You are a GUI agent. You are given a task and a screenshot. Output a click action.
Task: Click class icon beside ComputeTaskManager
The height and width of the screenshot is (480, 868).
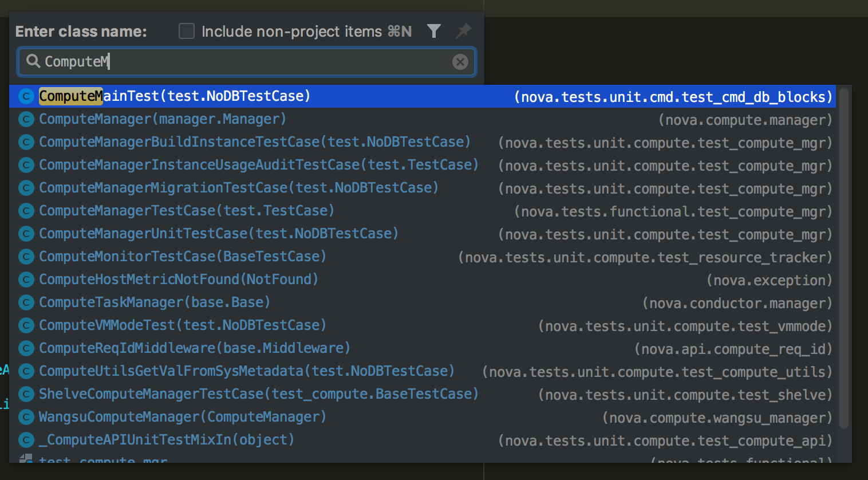coord(26,302)
